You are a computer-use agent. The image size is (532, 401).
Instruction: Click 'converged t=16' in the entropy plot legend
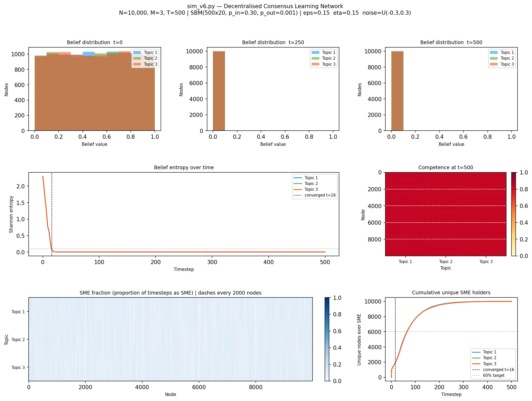(x=315, y=195)
